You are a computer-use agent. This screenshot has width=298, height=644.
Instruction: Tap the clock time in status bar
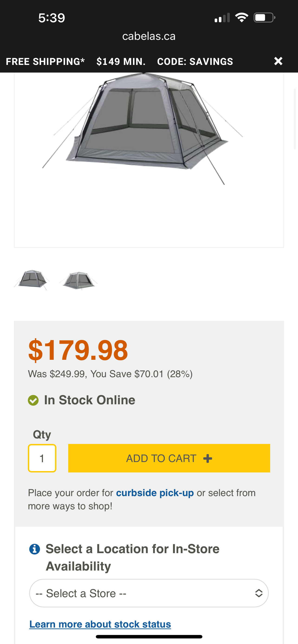pos(52,18)
